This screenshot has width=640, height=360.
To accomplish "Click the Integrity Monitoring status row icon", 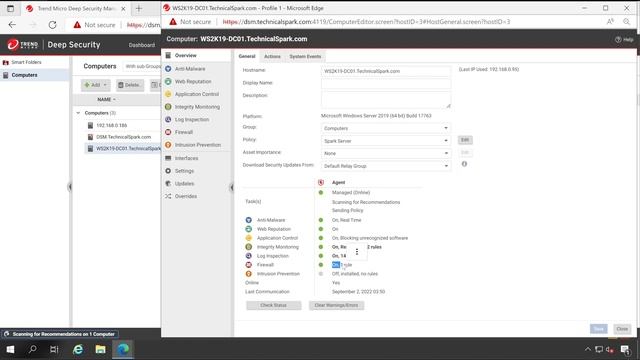I will 249,247.
